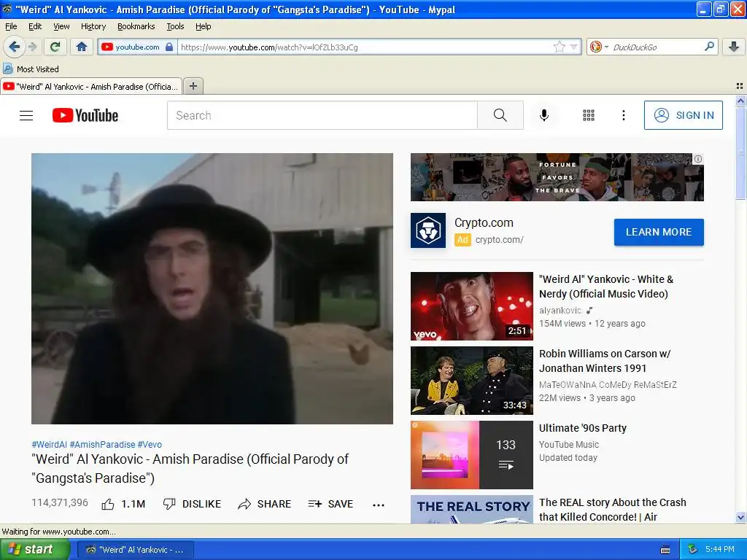Open the alyankovic channel link
747x560 pixels.
tap(560, 311)
